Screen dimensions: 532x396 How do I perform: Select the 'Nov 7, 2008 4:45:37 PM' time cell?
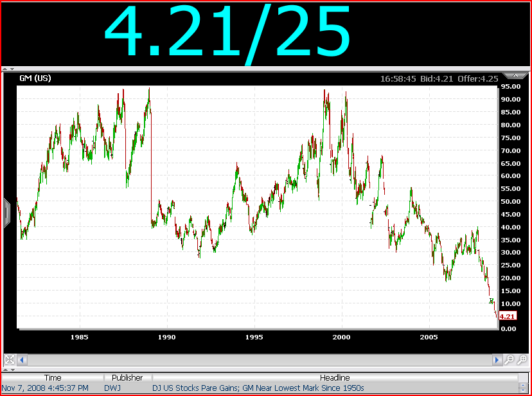45,388
